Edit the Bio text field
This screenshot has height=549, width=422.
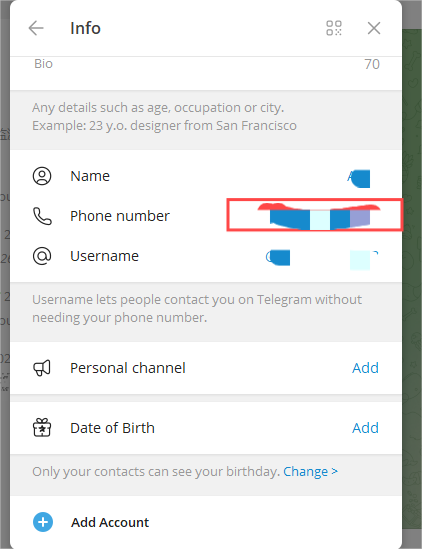[206, 70]
